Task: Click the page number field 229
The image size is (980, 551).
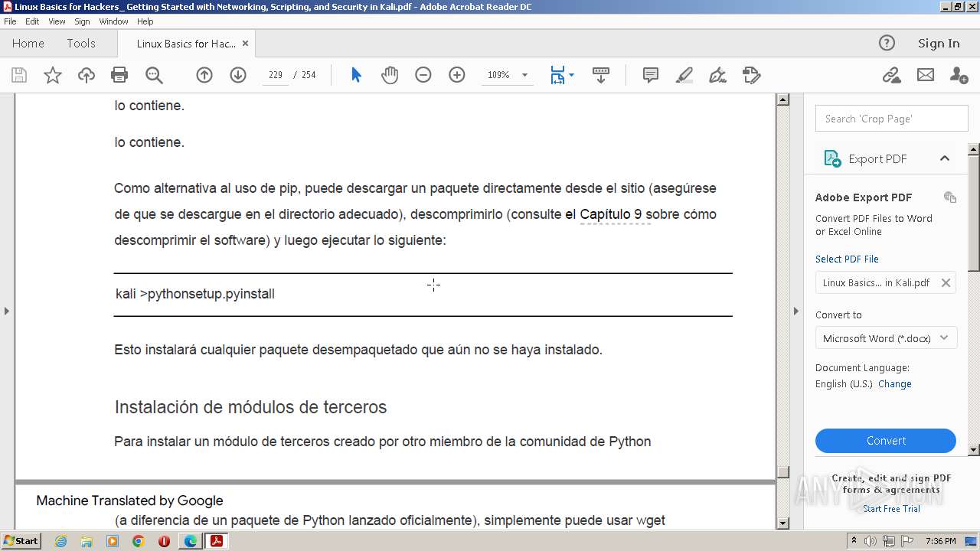Action: tap(276, 75)
